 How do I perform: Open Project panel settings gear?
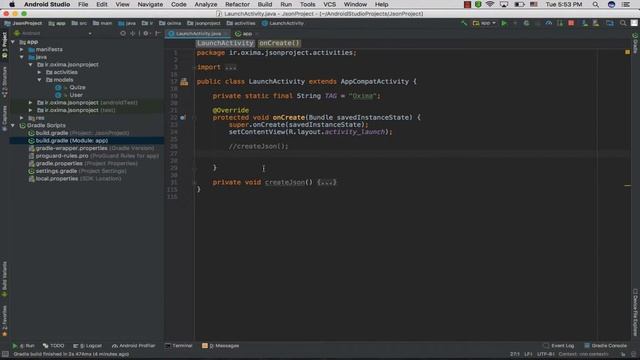146,33
